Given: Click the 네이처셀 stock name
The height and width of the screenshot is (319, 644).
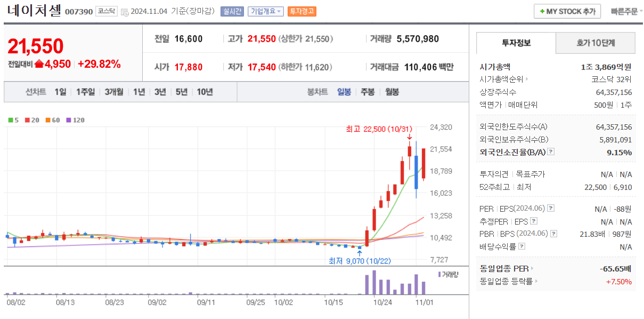Looking at the screenshot, I should [x=35, y=11].
